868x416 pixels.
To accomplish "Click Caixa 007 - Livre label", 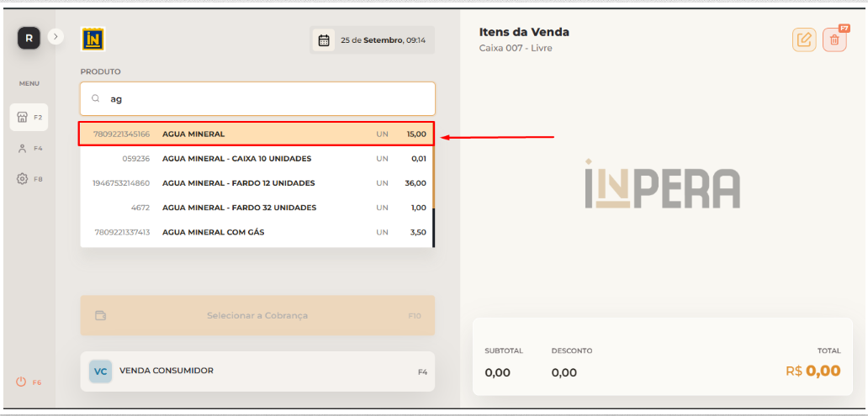I will click(x=516, y=48).
